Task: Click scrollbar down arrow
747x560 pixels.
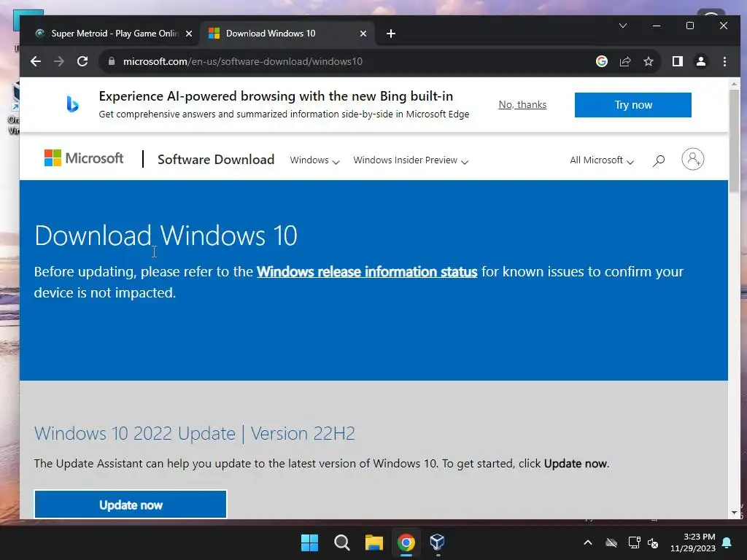Action: (x=734, y=513)
